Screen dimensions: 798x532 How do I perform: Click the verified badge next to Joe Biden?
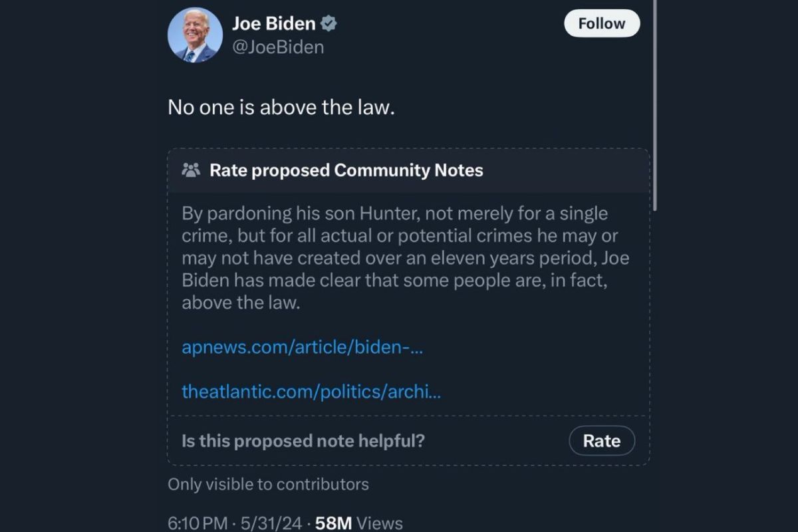329,23
